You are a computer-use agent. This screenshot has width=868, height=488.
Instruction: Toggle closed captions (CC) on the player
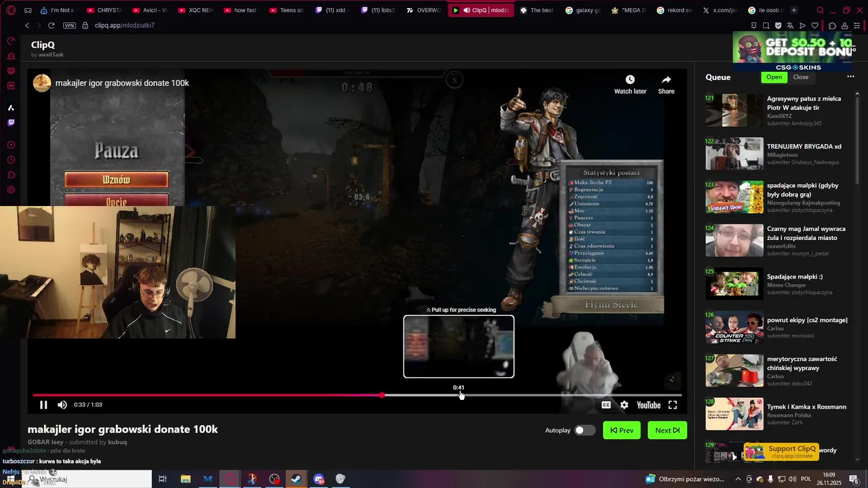pos(606,405)
